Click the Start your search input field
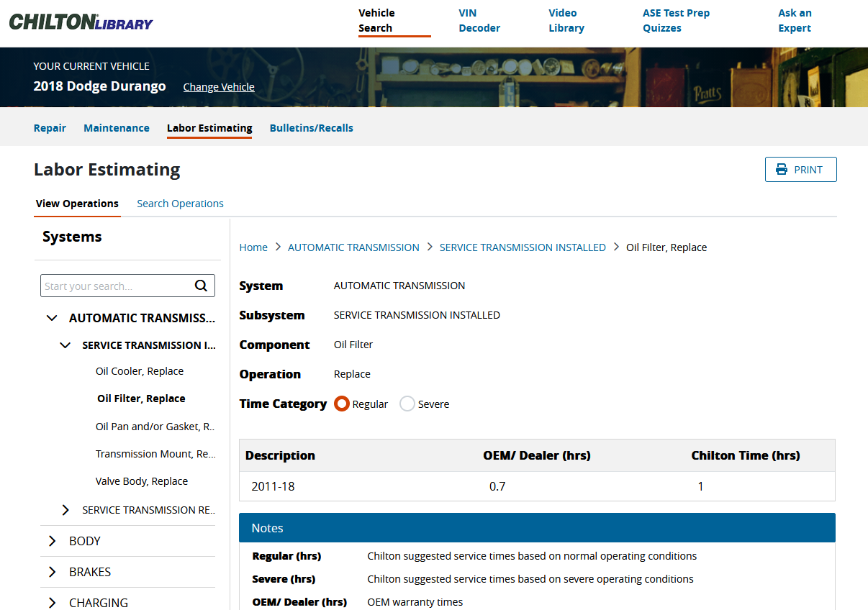Image resolution: width=868 pixels, height=610 pixels. pyautogui.click(x=117, y=286)
